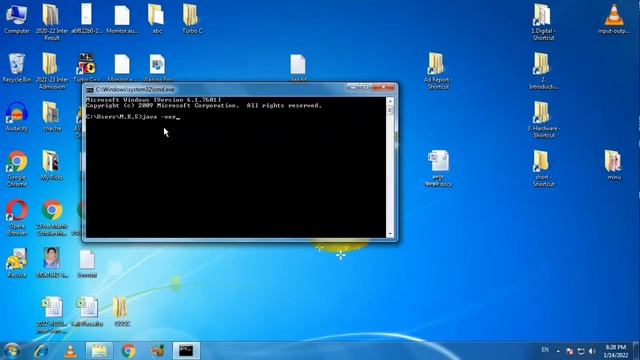Select the Recuva shortcut with hardhat icon
The image size is (640, 360).
16,263
